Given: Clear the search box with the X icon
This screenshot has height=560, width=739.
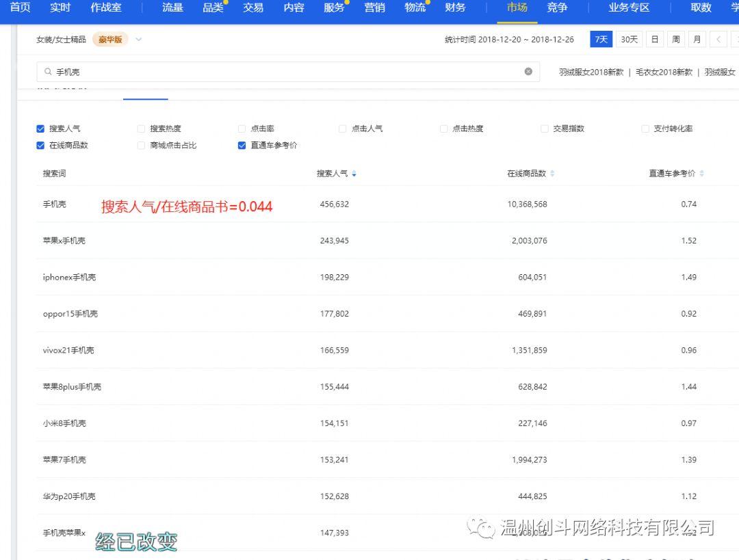Looking at the screenshot, I should pos(528,71).
